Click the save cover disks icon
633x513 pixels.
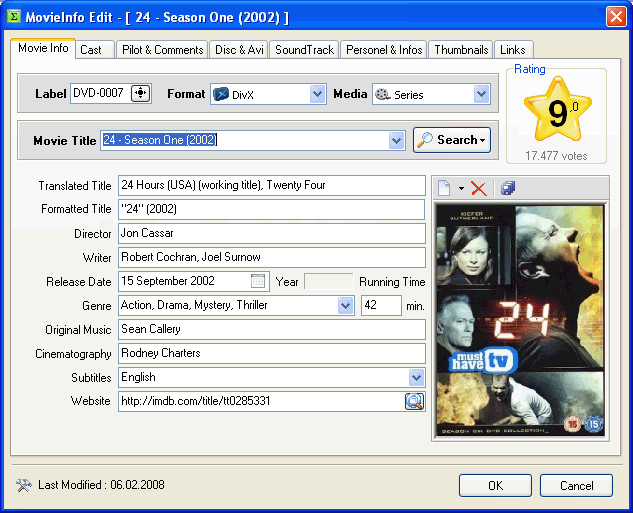(x=508, y=188)
